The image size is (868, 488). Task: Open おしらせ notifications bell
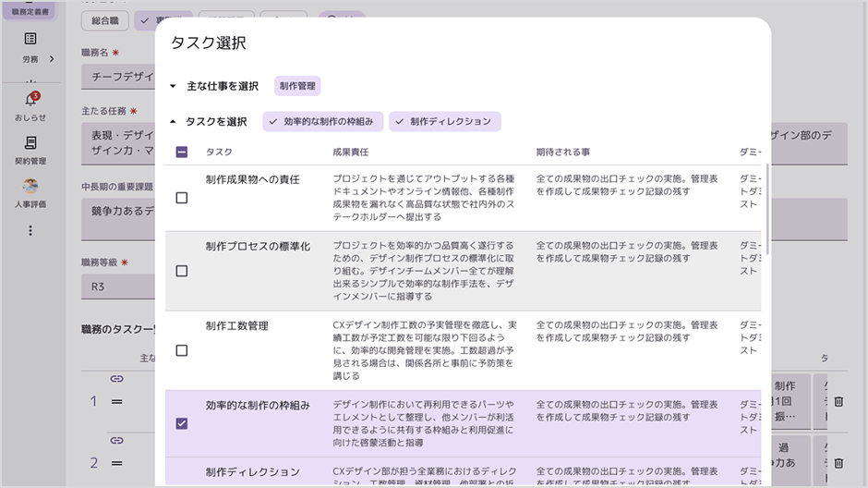tap(30, 100)
